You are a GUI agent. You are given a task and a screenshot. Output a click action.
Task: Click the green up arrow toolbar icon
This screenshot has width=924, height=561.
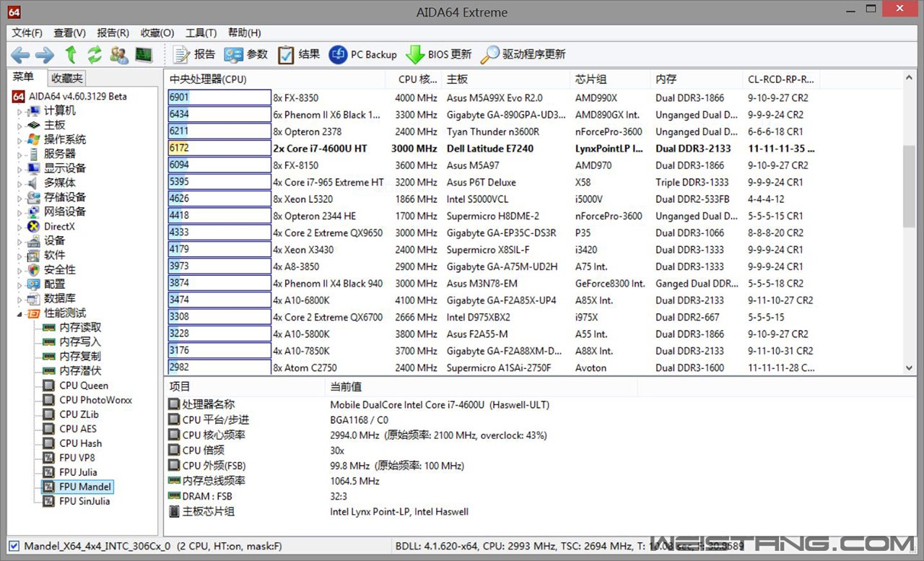pos(71,55)
